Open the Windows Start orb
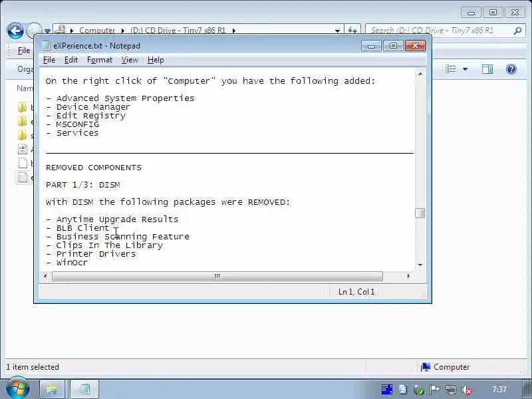532x399 pixels. point(17,389)
